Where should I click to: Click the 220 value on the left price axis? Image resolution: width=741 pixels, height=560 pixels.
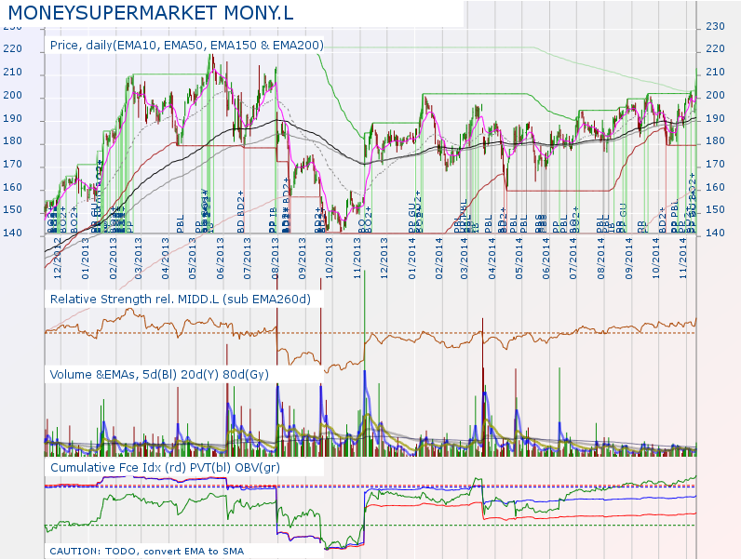(x=13, y=49)
